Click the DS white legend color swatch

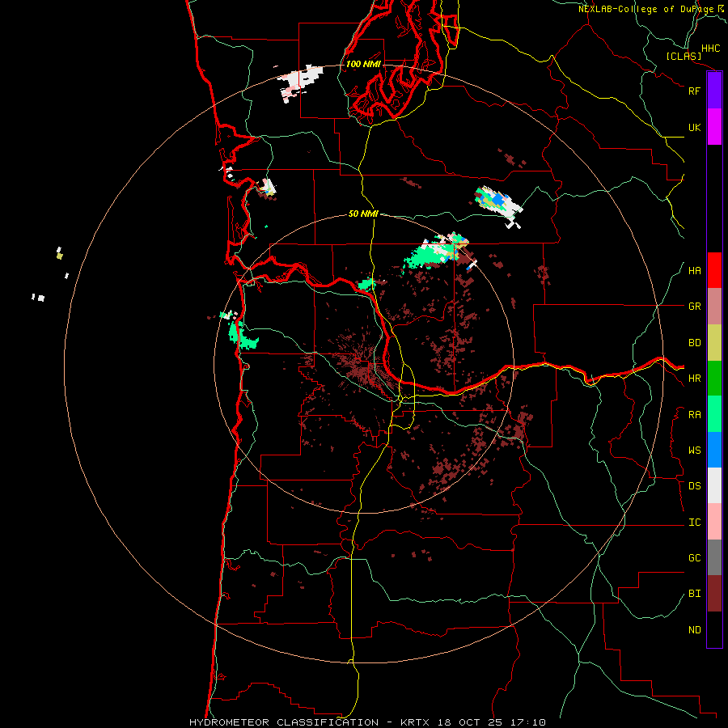(x=714, y=485)
